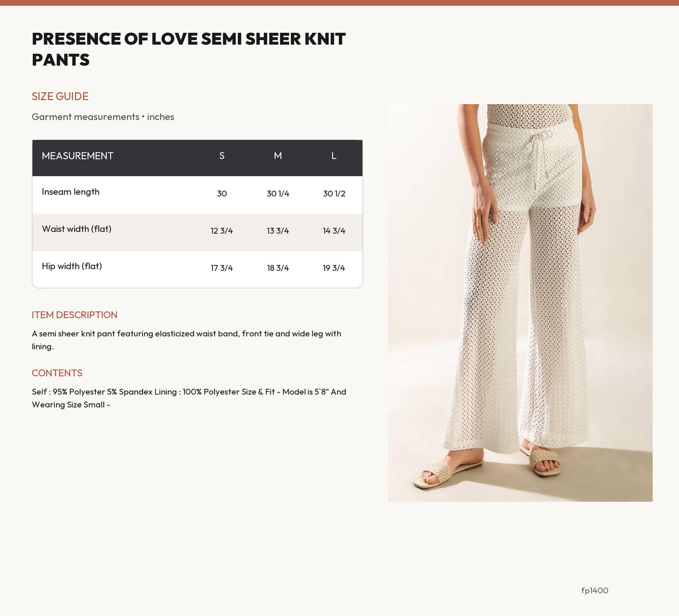The width and height of the screenshot is (679, 616).
Task: Click waist value 14 3/4
Action: [x=334, y=231]
